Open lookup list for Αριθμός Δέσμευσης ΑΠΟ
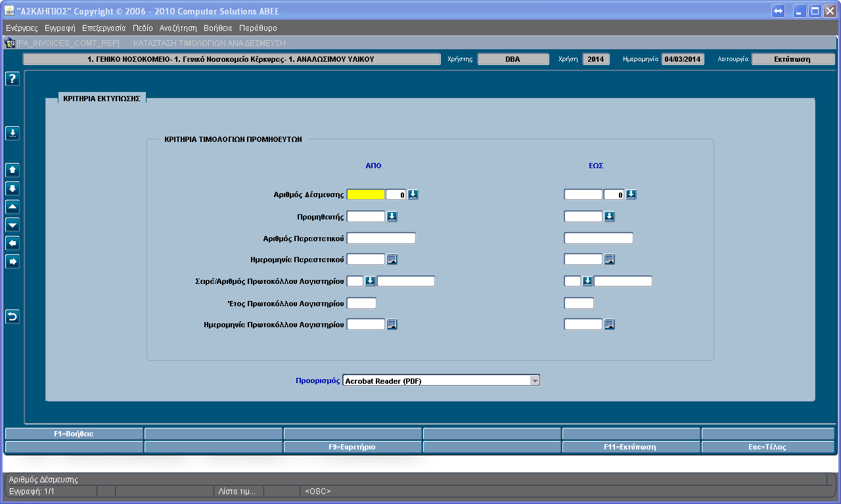The height and width of the screenshot is (504, 841). (x=413, y=195)
